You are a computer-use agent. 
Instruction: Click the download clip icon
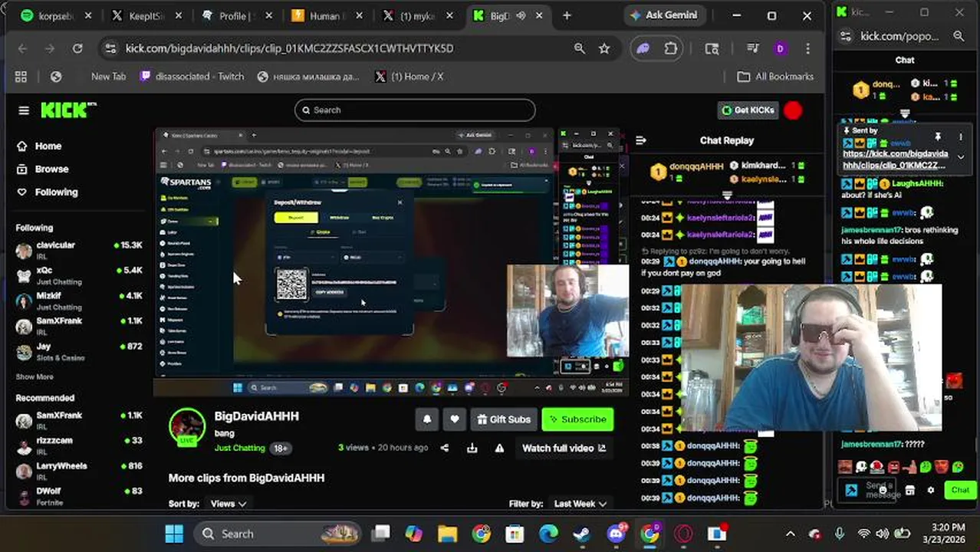click(472, 448)
